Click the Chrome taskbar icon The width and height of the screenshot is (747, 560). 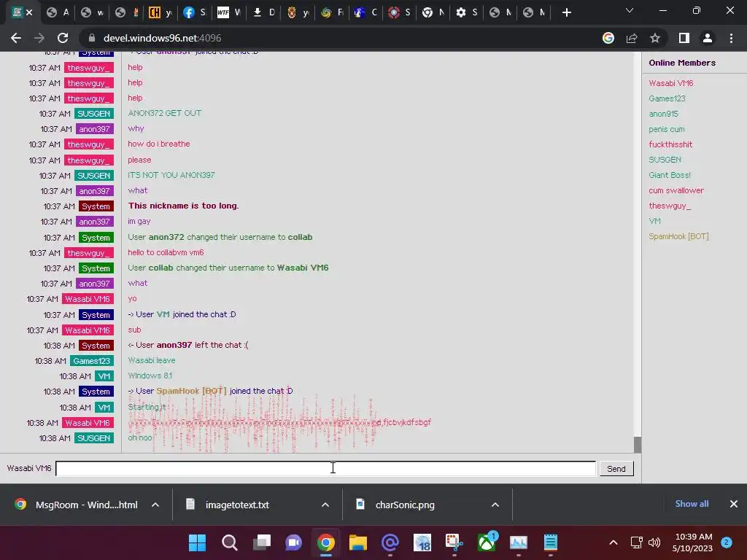pos(326,542)
